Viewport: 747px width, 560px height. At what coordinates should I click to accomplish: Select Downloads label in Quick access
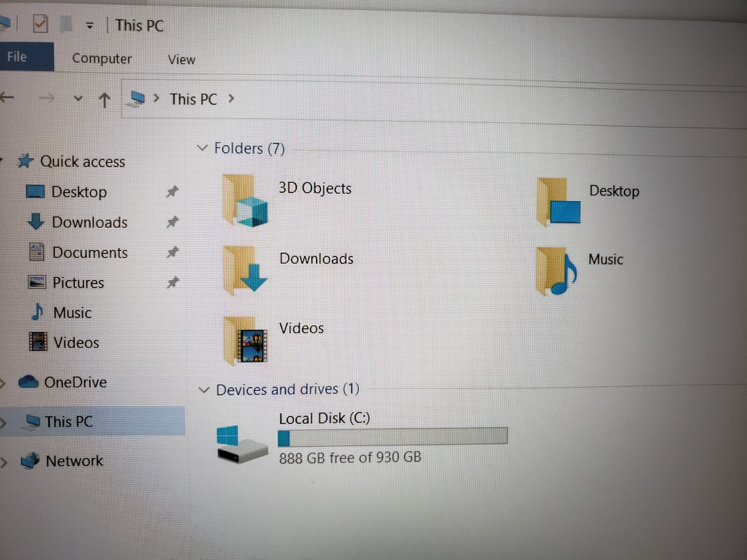pos(90,222)
